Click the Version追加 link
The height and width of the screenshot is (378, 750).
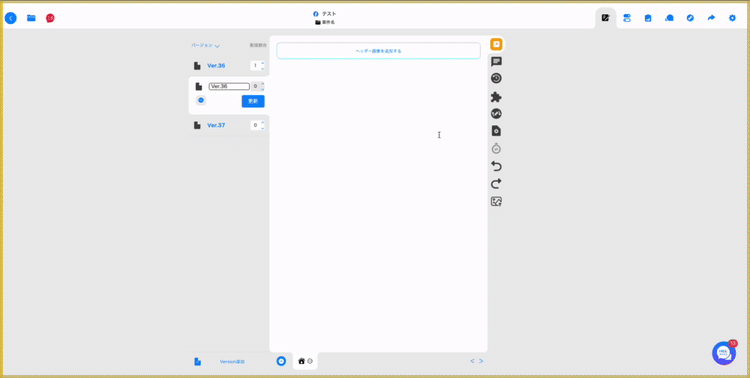point(232,362)
